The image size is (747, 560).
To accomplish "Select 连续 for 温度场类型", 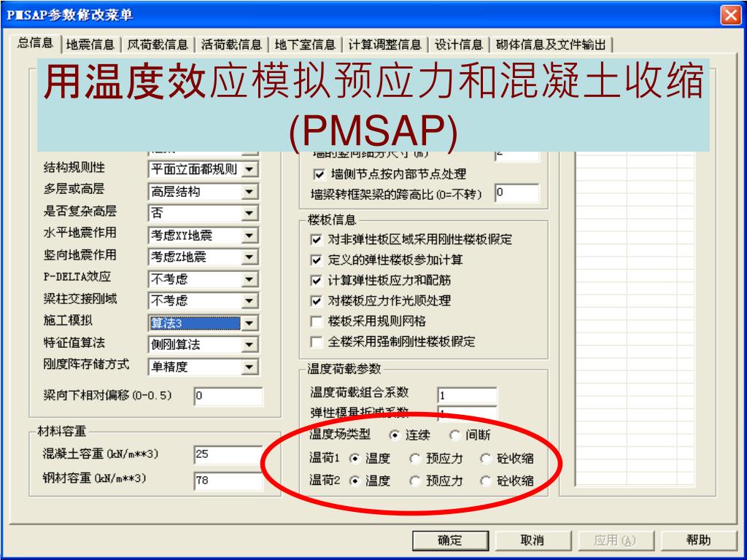I will pyautogui.click(x=395, y=435).
